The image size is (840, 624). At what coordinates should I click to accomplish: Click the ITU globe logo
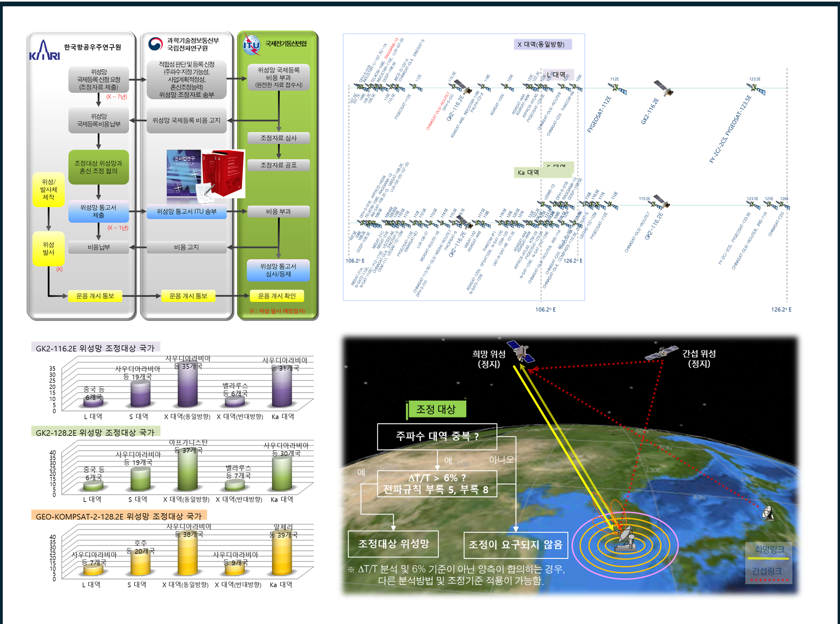tap(251, 45)
